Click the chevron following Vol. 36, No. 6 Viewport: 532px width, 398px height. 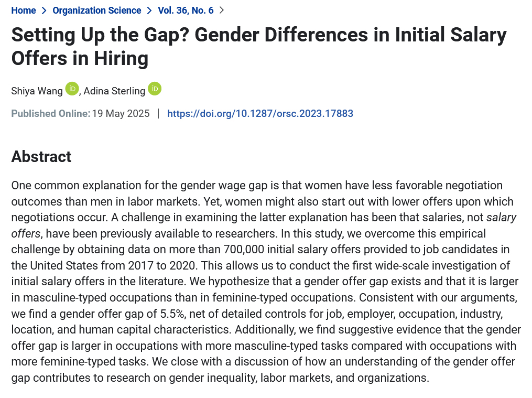(x=221, y=10)
